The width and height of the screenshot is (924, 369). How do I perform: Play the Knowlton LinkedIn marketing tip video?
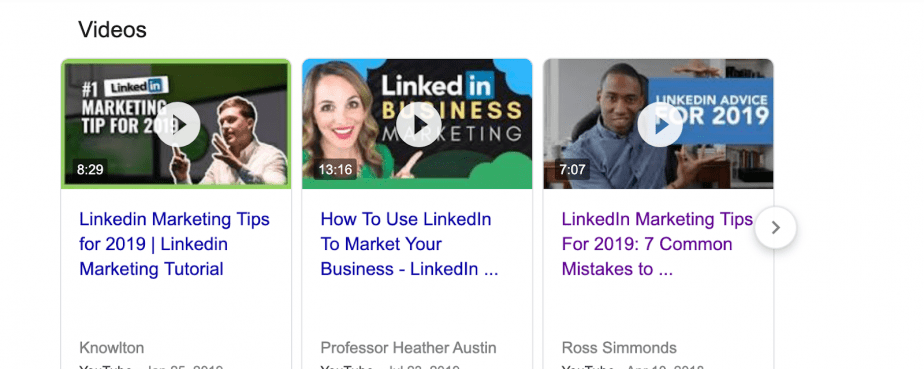178,124
